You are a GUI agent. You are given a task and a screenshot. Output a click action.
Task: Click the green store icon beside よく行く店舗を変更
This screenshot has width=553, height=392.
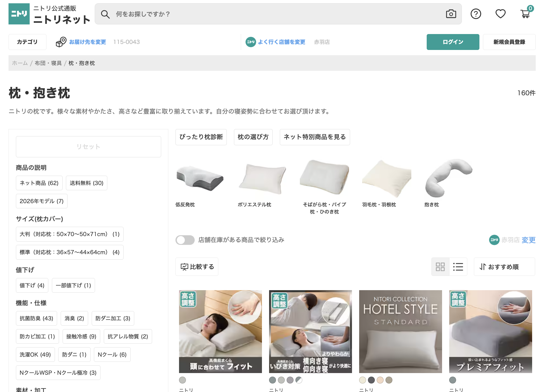pyautogui.click(x=251, y=42)
